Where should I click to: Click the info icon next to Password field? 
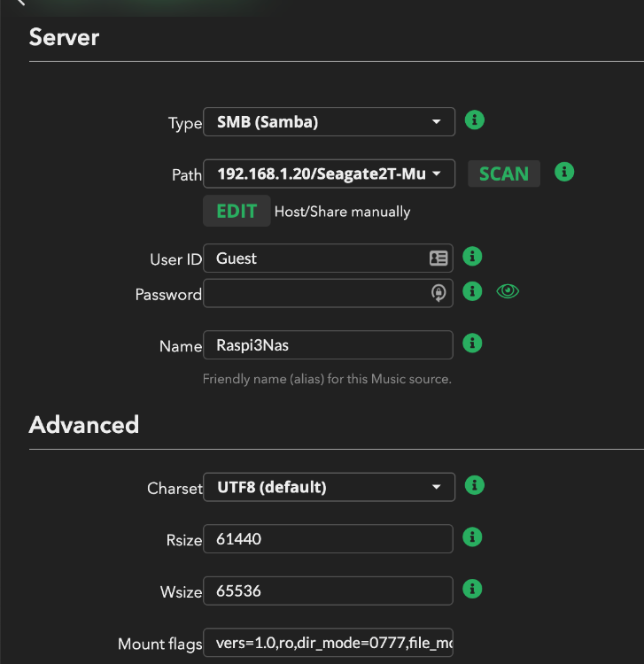pyautogui.click(x=473, y=290)
